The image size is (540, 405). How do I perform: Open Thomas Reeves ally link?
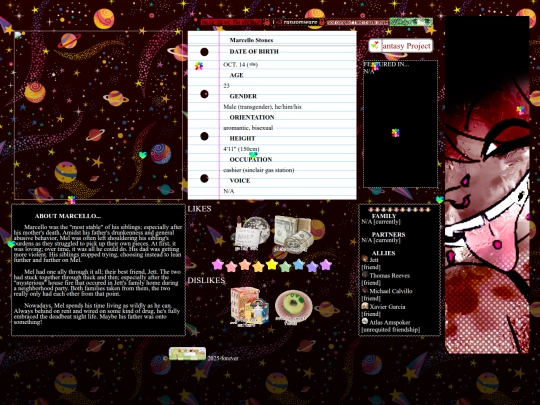390,276
